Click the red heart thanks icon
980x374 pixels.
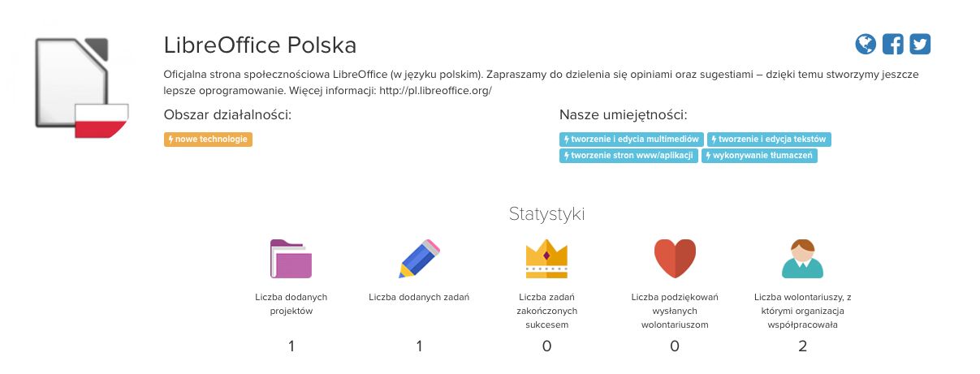[675, 259]
